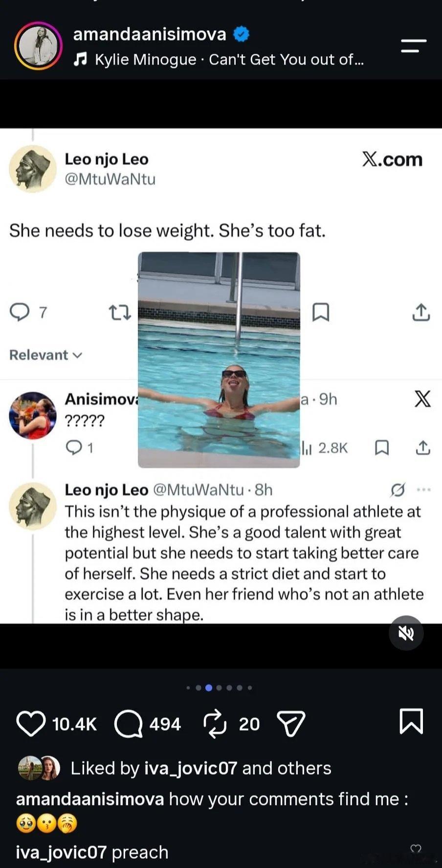Viewport: 442px width, 868px height.
Task: Save post with bookmark icon
Action: coord(411,721)
